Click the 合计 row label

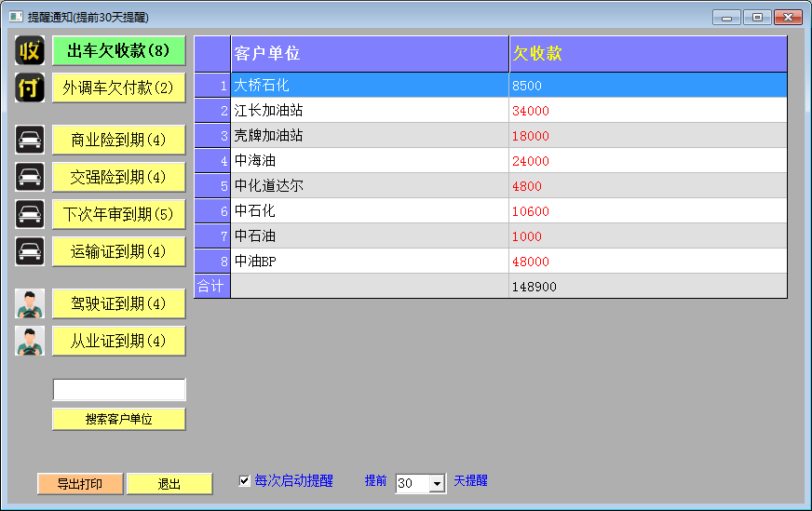click(x=212, y=287)
